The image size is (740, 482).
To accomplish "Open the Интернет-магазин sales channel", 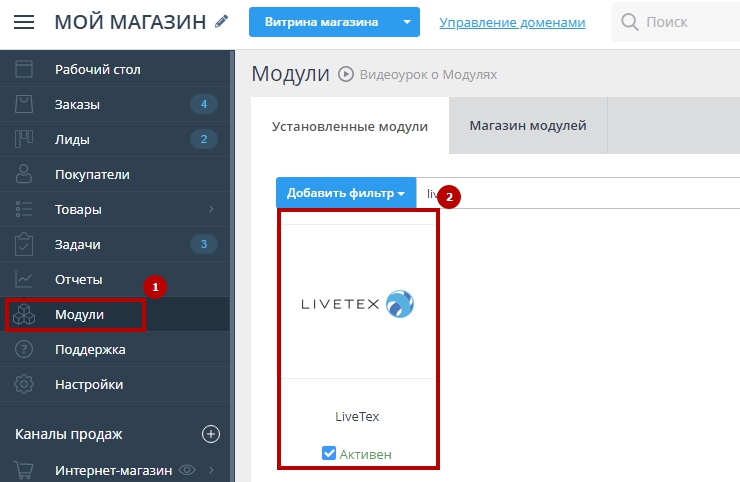I will pos(113,470).
